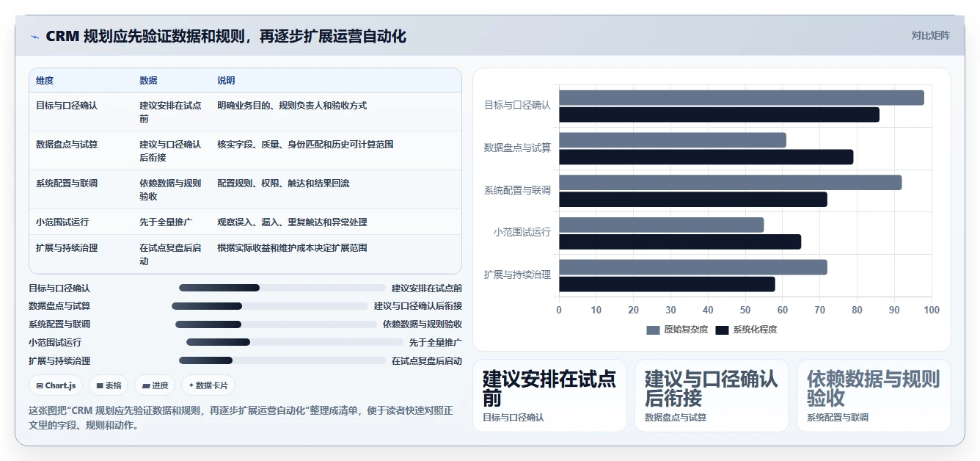This screenshot has width=980, height=461.
Task: Click 原始复杂度 bar for 目标与口径确认
Action: tap(742, 98)
